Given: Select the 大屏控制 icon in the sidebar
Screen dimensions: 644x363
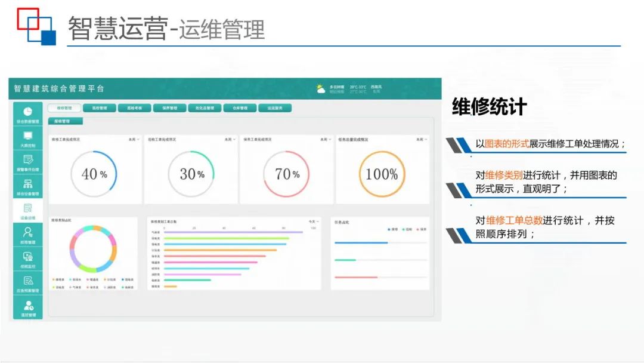Looking at the screenshot, I should coord(27,139).
